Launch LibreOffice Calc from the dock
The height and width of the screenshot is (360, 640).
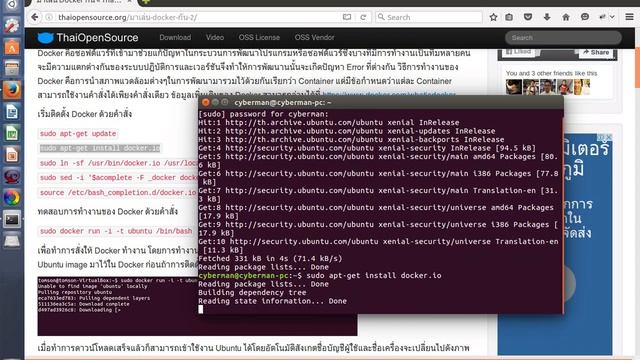point(12,133)
